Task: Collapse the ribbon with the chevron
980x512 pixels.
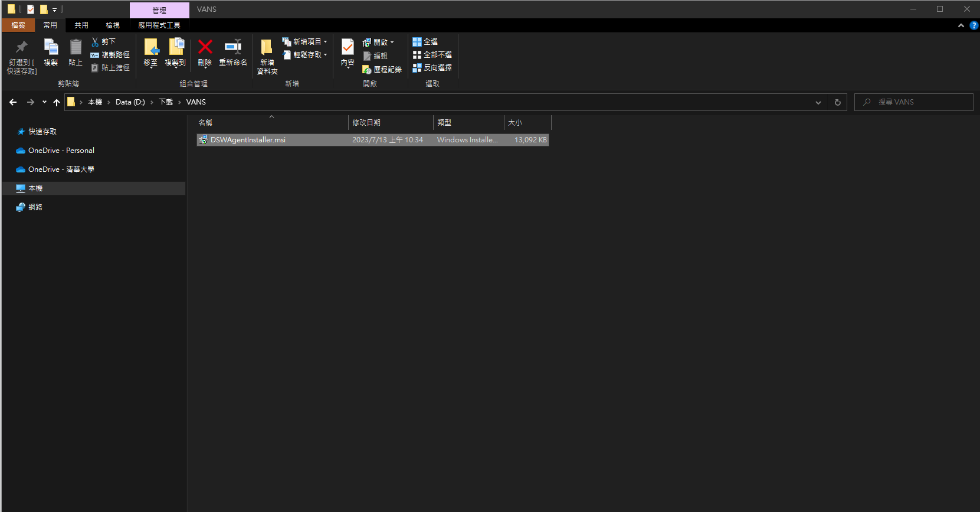Action: [x=961, y=25]
